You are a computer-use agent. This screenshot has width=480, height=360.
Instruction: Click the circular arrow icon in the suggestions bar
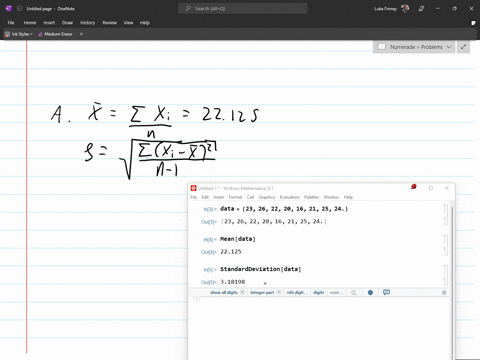coord(354,292)
